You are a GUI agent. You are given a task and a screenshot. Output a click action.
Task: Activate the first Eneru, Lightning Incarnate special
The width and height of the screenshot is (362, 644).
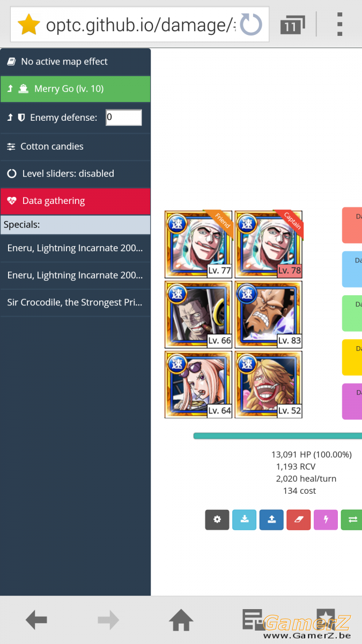pyautogui.click(x=75, y=248)
